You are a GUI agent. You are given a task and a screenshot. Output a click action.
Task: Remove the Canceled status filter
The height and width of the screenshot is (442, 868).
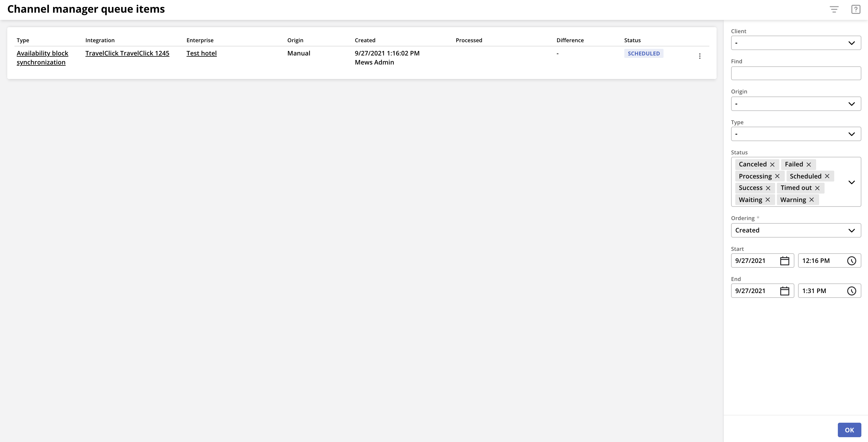point(773,164)
